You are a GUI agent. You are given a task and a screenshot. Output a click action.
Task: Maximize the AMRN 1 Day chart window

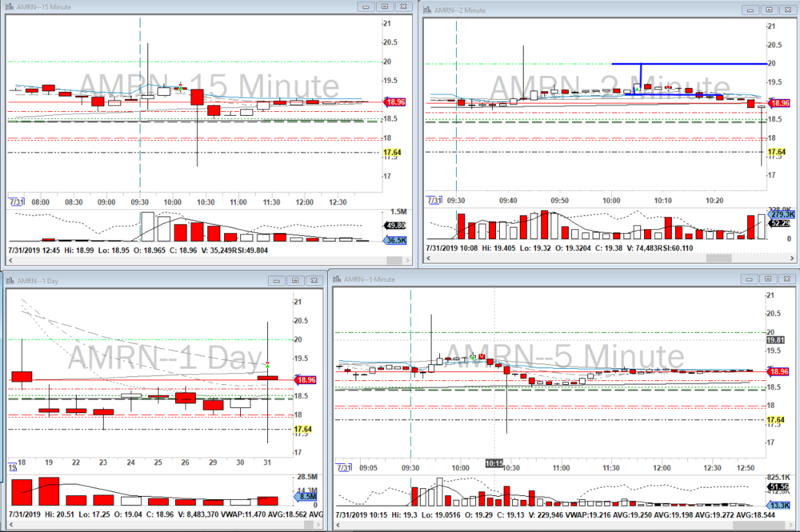click(294, 281)
